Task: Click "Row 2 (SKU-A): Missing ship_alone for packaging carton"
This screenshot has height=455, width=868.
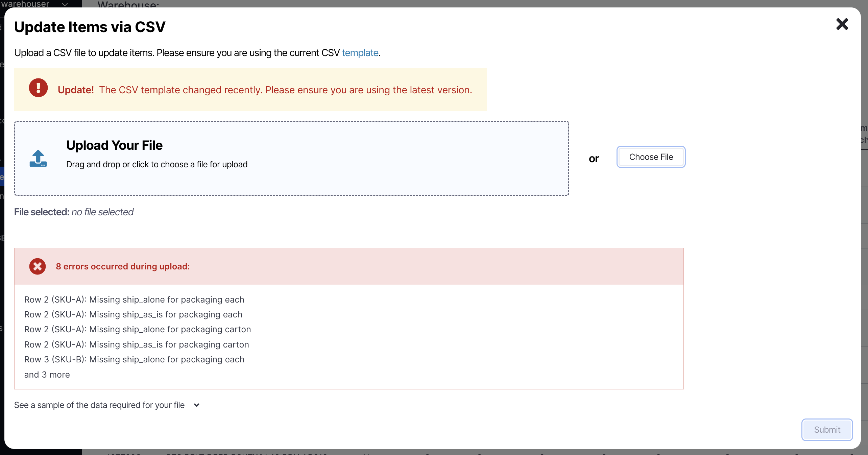Action: 138,329
